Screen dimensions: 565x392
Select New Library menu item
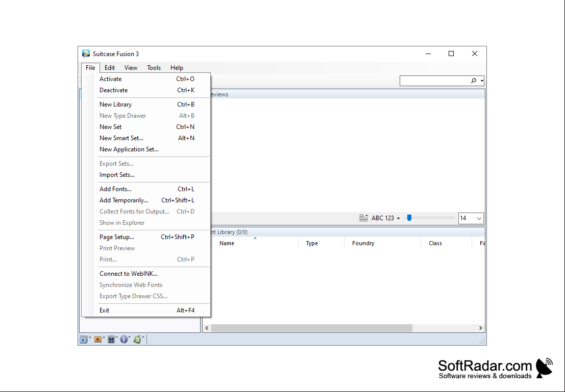point(146,104)
